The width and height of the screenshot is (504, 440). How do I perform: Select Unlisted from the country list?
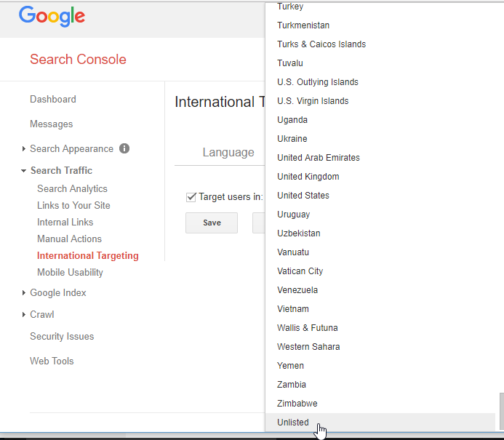coord(293,423)
